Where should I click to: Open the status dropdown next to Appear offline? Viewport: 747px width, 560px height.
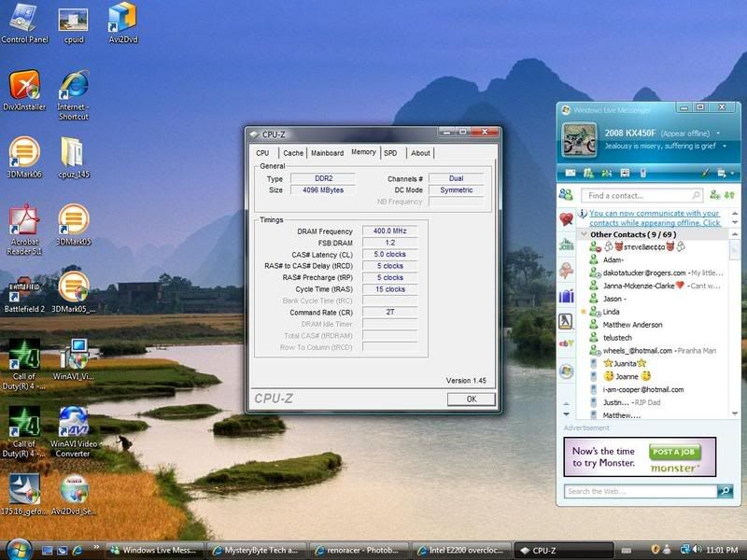click(x=718, y=133)
